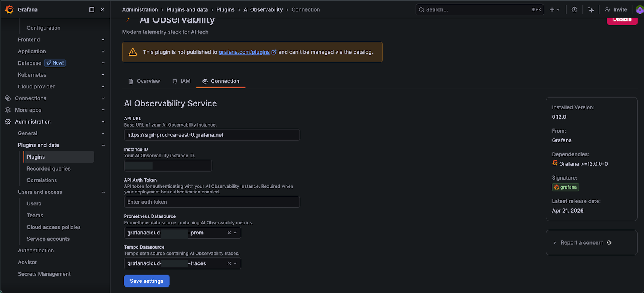
Task: Click info icon beside Report a concern
Action: 609,243
